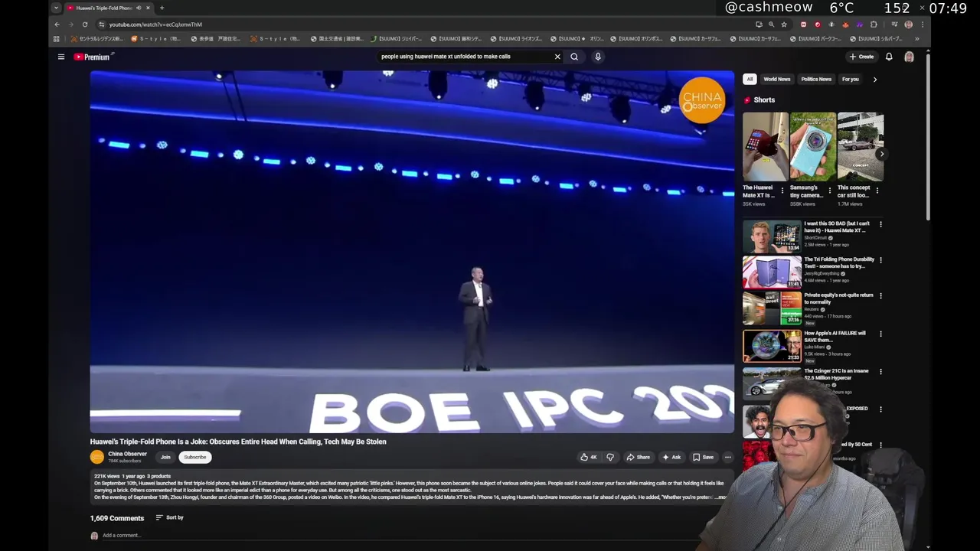Open comments Sort by dropdown
This screenshot has width=980, height=551.
point(169,517)
